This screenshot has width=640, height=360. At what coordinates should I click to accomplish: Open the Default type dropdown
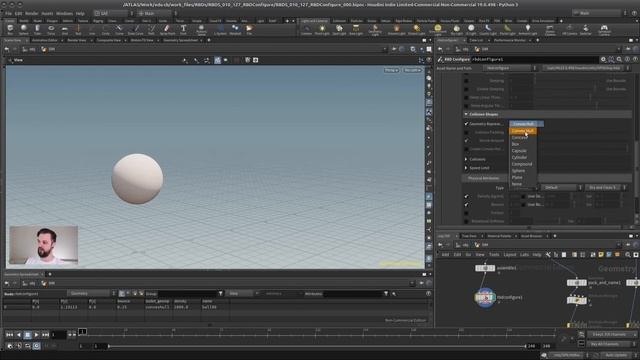click(562, 187)
